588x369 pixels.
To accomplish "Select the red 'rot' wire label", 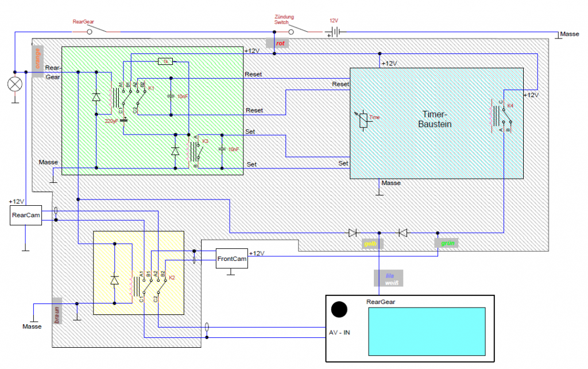I will (x=280, y=43).
